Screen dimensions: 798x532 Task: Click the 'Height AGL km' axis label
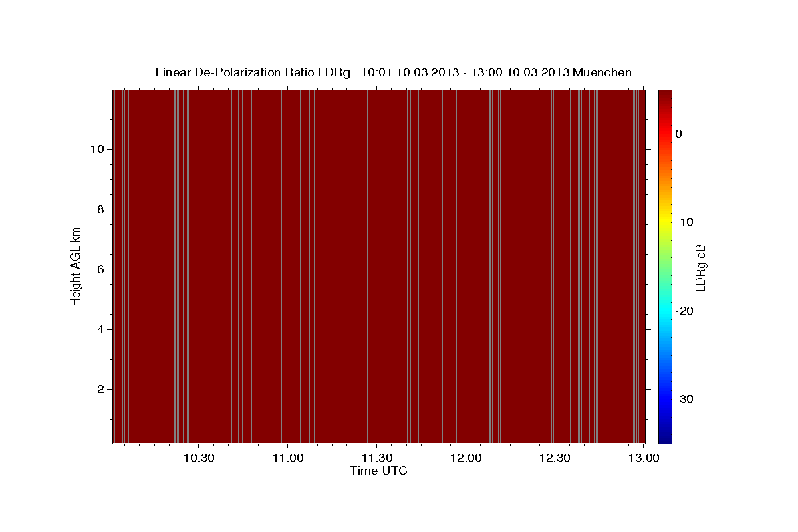click(x=76, y=265)
